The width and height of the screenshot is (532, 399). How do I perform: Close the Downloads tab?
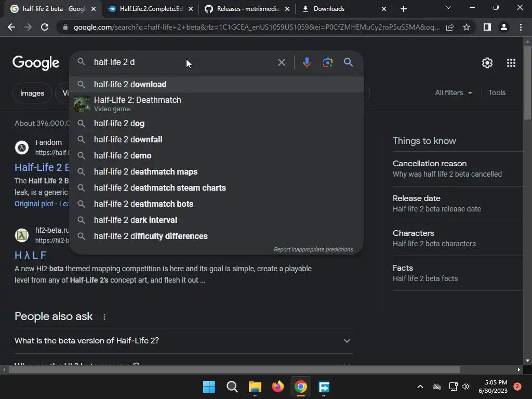pos(384,9)
